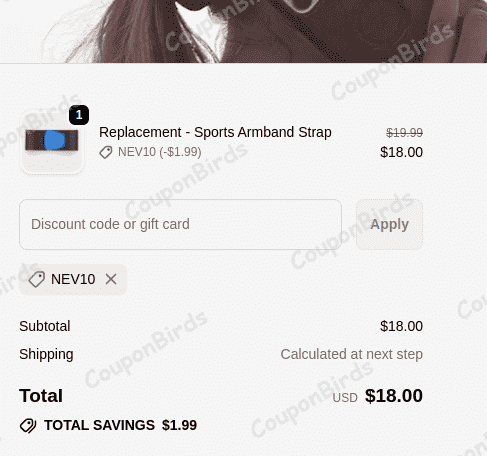
Task: Click the quantity badge showing 1
Action: [x=79, y=115]
